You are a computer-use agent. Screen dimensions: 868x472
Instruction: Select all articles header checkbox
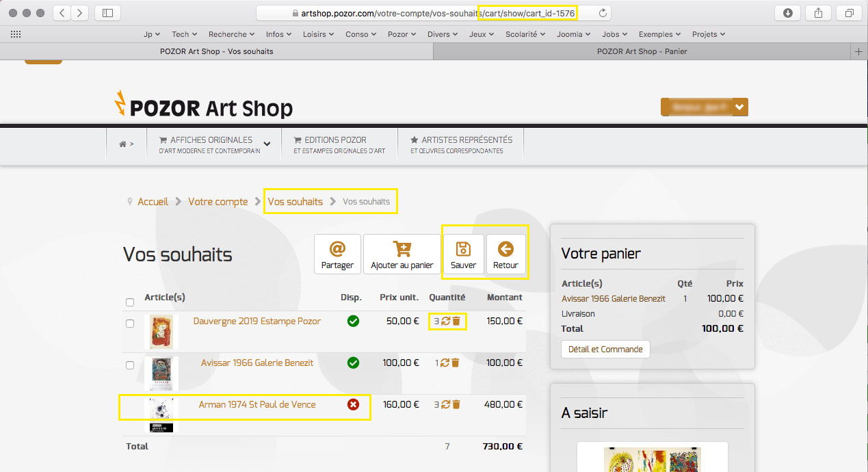pyautogui.click(x=130, y=302)
